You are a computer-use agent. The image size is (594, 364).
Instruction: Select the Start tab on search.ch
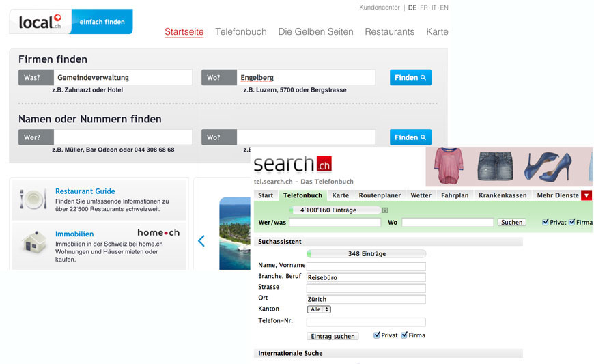tap(266, 195)
